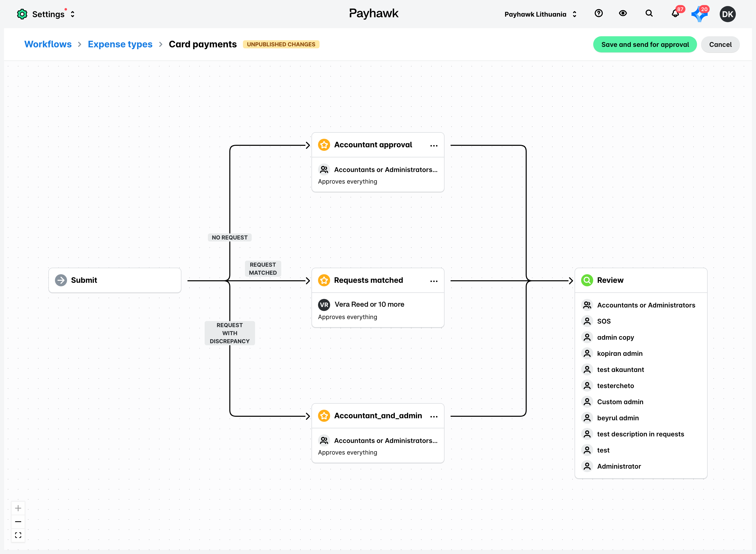Open the help question mark icon
This screenshot has height=554, width=756.
pos(598,13)
